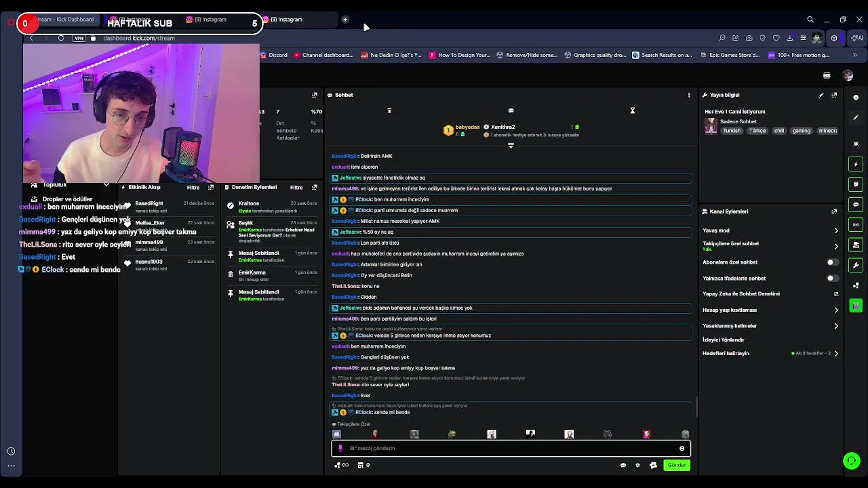Screen dimensions: 868x488
Task: Click the green support chat bubble
Action: pyautogui.click(x=851, y=461)
